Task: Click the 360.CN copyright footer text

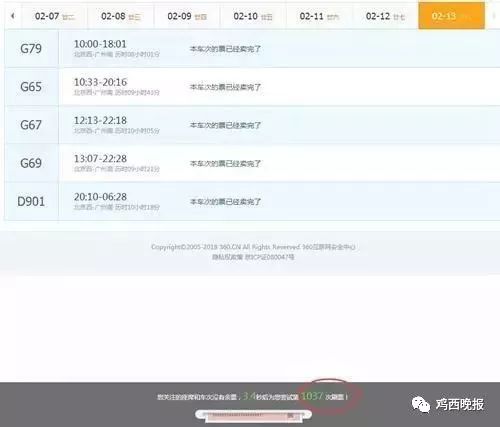Action: [253, 247]
